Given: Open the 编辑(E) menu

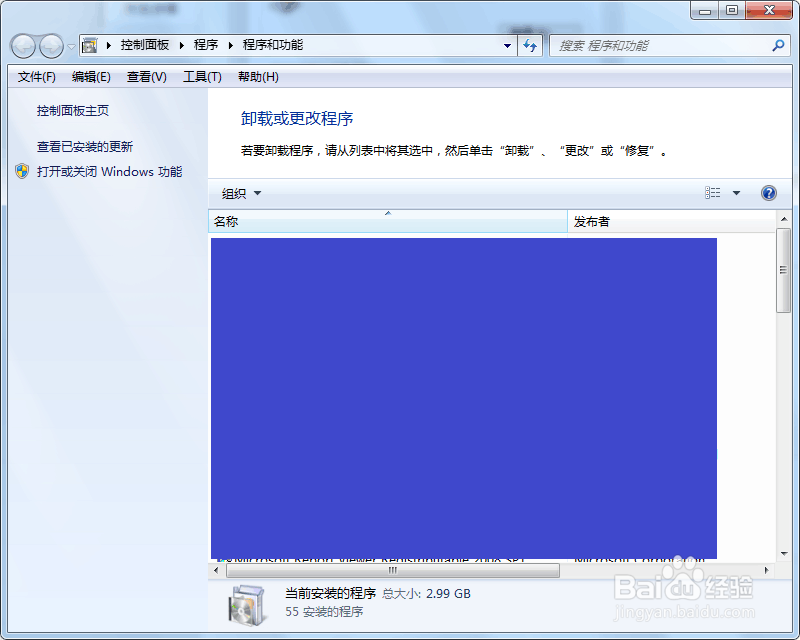Looking at the screenshot, I should click(91, 77).
